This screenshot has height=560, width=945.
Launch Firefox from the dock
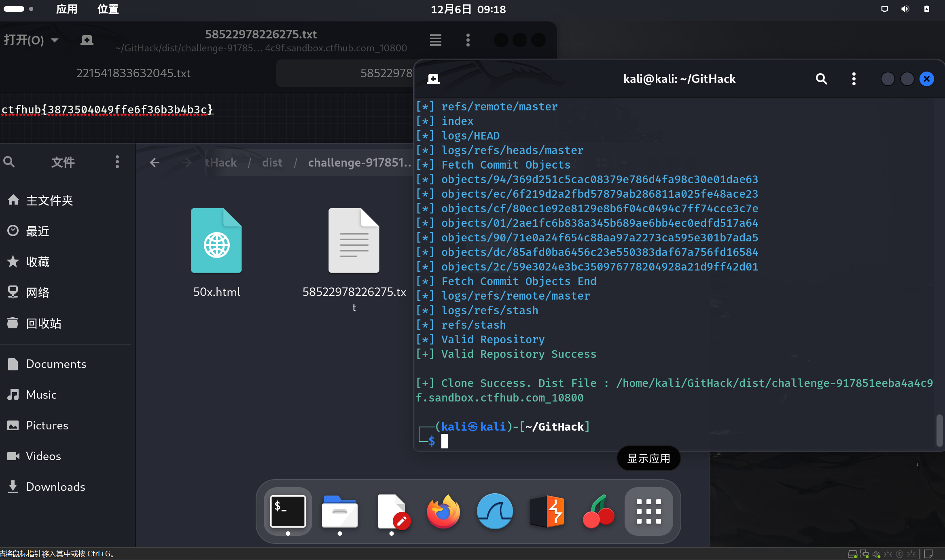[443, 511]
